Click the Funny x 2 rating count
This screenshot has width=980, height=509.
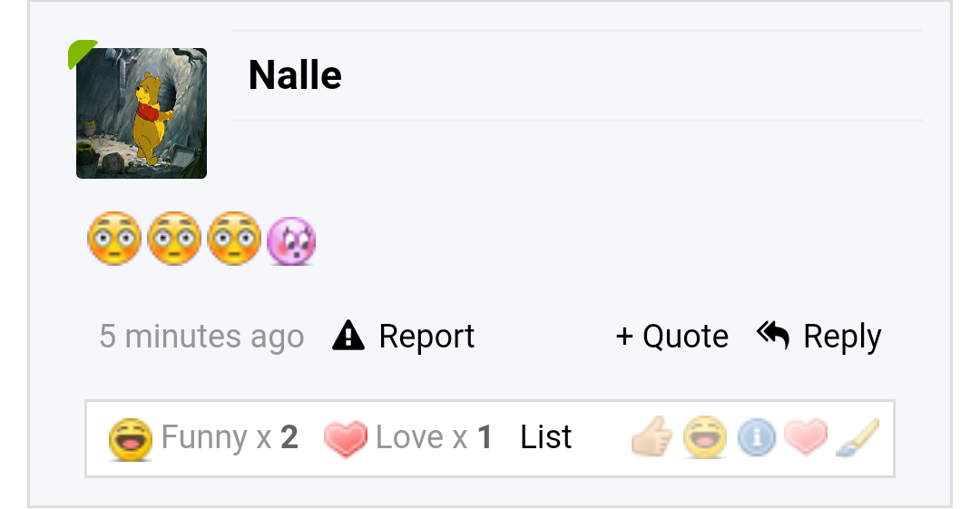point(230,437)
